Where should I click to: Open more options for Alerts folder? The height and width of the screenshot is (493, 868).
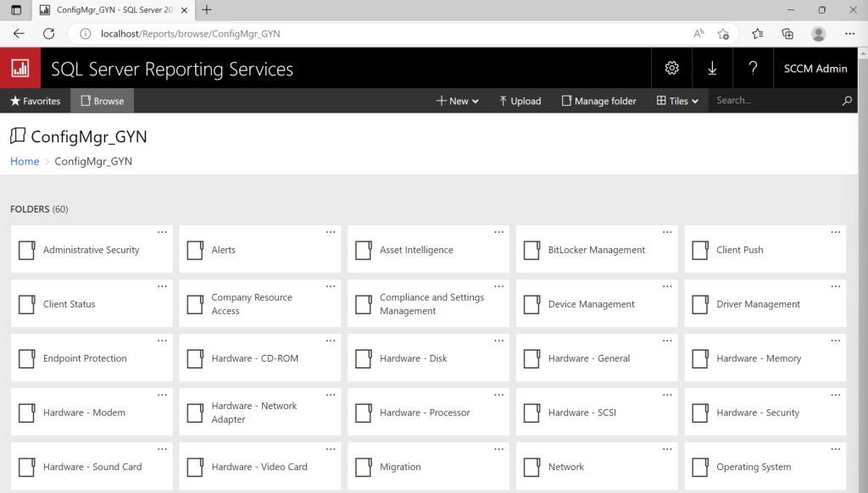(x=331, y=232)
